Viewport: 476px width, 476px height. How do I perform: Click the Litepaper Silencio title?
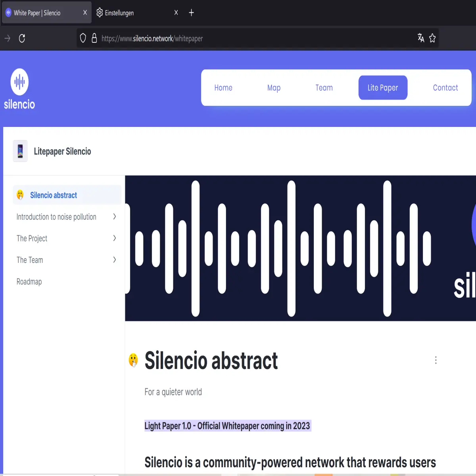[62, 151]
